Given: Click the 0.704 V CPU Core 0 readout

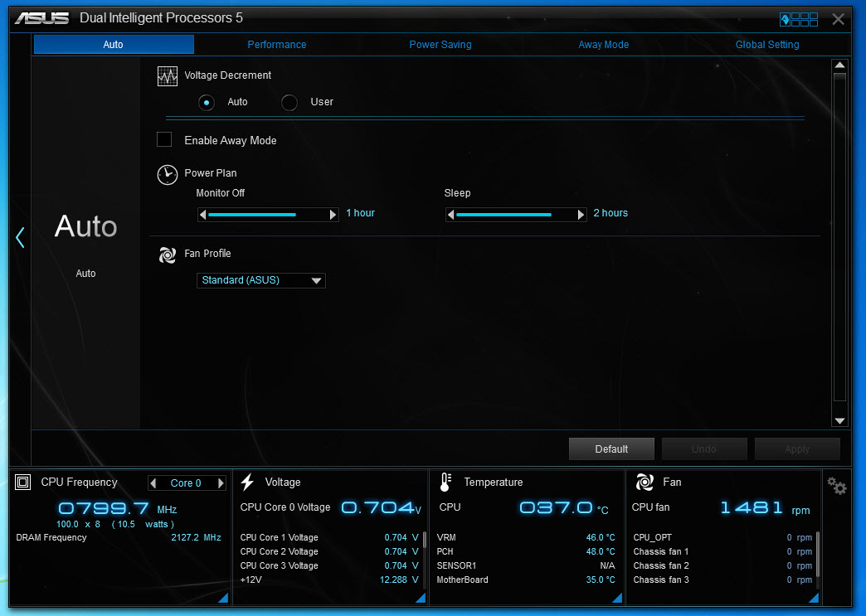Looking at the screenshot, I should coord(381,508).
